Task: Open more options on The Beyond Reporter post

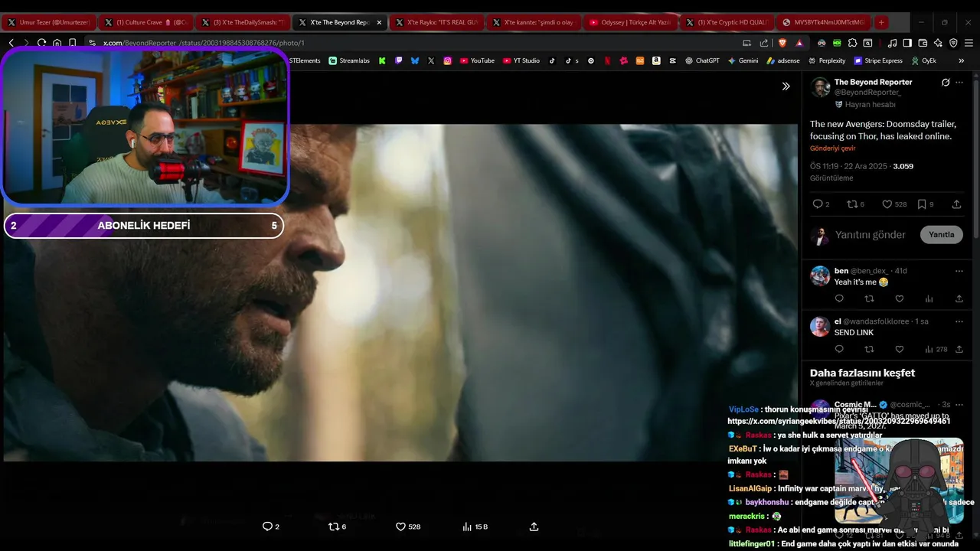Action: click(x=959, y=83)
